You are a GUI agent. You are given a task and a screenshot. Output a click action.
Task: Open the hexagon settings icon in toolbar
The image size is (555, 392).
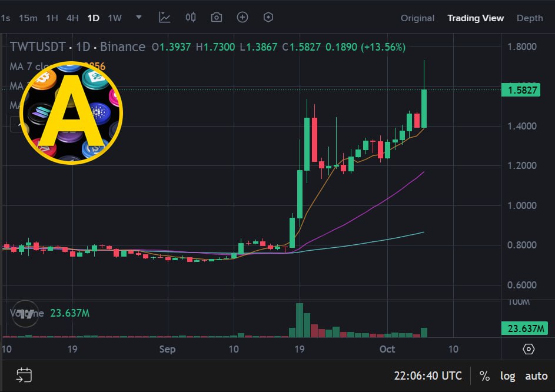(x=268, y=17)
